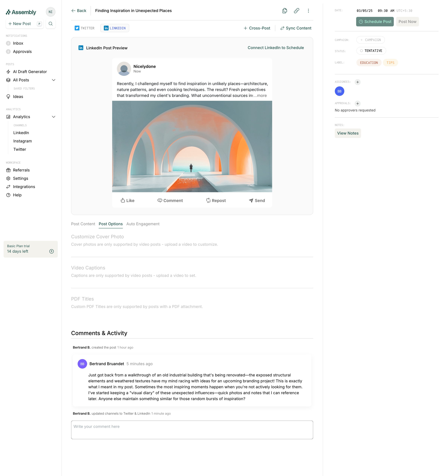Open the Campaign selector
448x476 pixels.
tap(371, 40)
